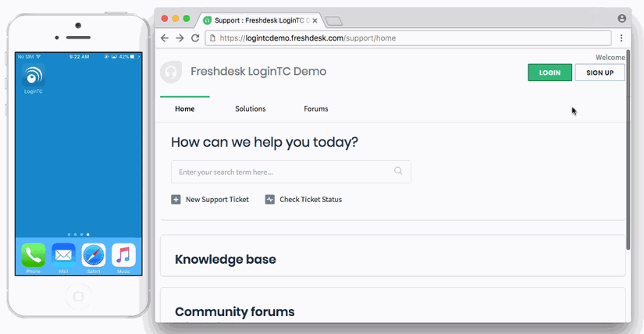644x334 pixels.
Task: Click the URL address bar
Action: pos(408,38)
